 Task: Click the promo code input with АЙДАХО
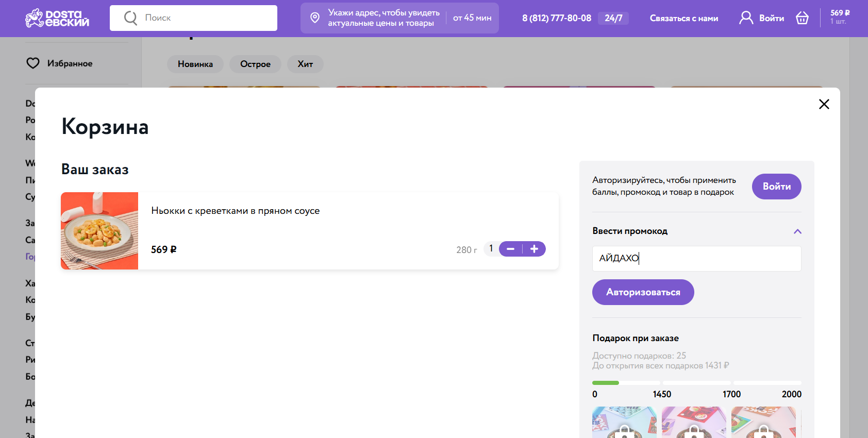tap(697, 259)
